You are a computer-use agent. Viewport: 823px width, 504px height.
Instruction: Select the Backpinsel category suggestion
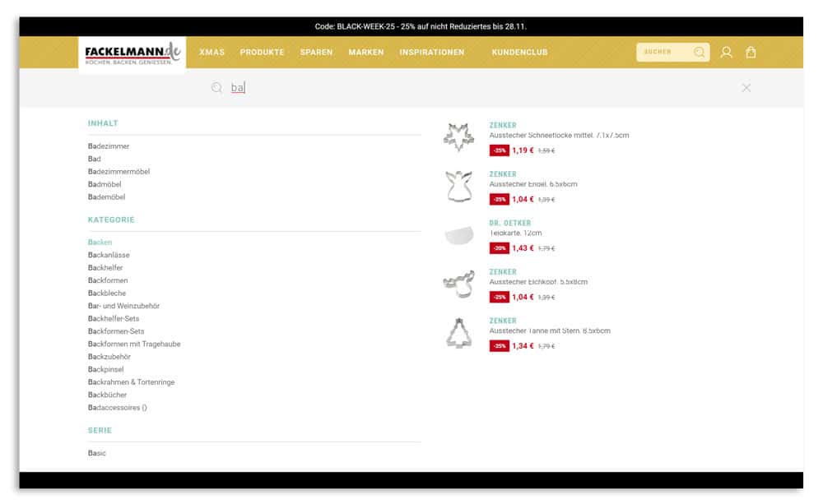click(106, 369)
